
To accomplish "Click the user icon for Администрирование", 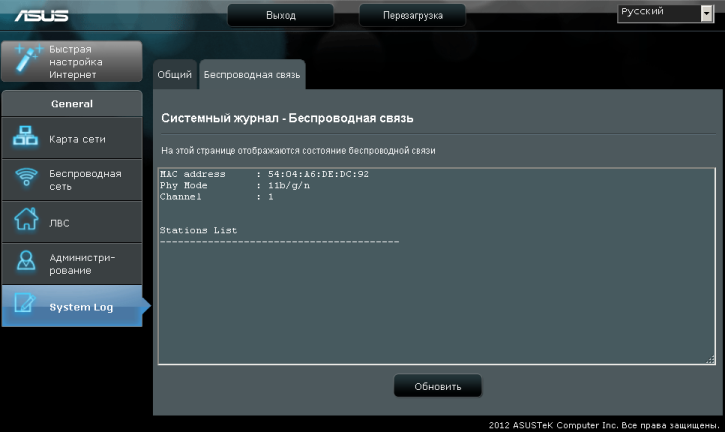I will pos(25,263).
